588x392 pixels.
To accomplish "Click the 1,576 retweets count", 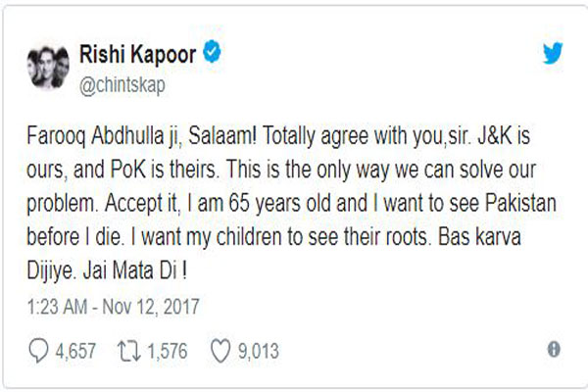I will (168, 351).
